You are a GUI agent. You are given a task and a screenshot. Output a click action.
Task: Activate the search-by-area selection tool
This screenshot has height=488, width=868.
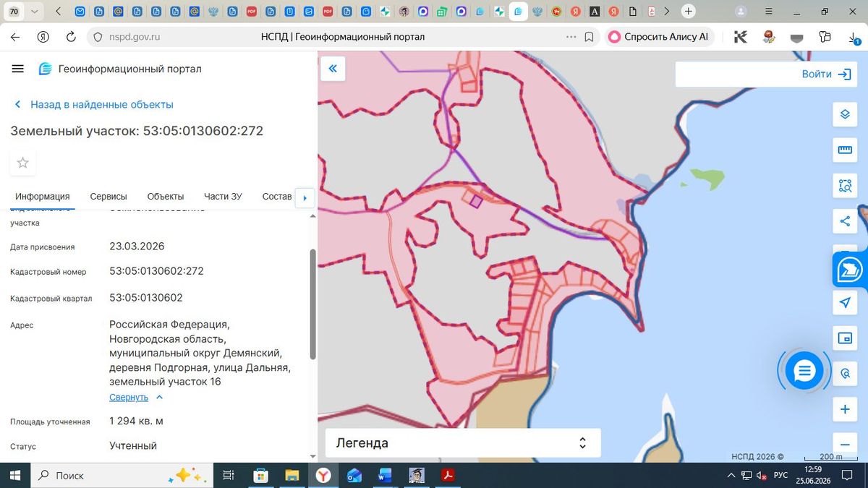tap(845, 186)
